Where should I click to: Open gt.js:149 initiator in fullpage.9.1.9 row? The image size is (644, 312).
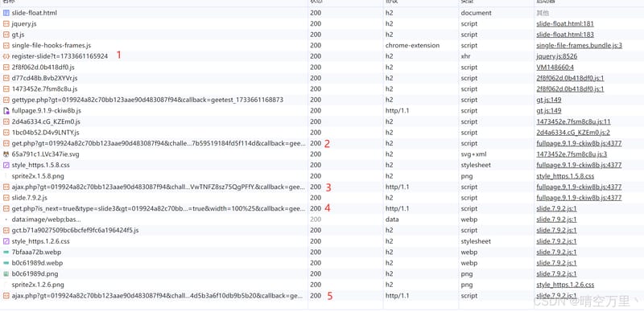pos(549,111)
